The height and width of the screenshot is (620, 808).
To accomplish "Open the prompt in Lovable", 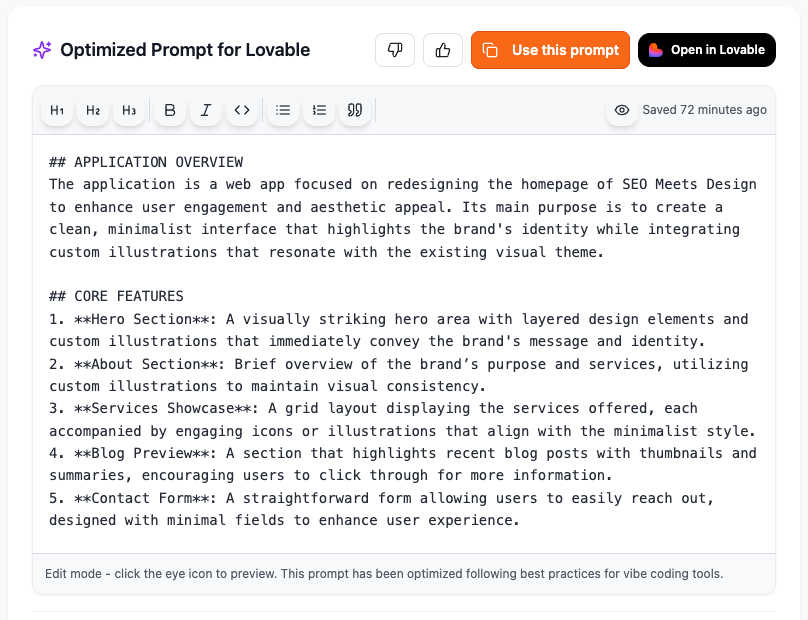I will click(707, 50).
